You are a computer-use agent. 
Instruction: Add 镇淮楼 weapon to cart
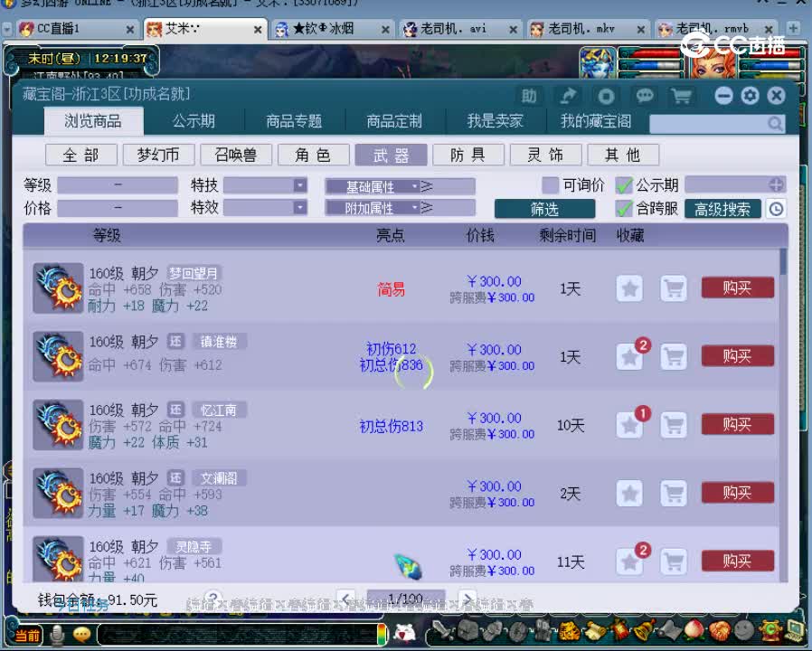coord(674,356)
